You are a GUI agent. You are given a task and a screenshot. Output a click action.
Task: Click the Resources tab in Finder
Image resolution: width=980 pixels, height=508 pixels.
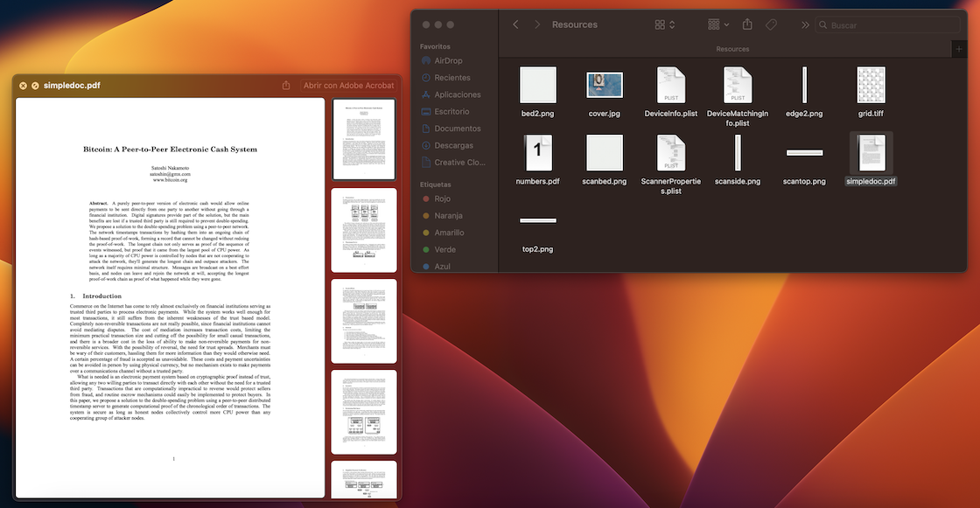(731, 50)
